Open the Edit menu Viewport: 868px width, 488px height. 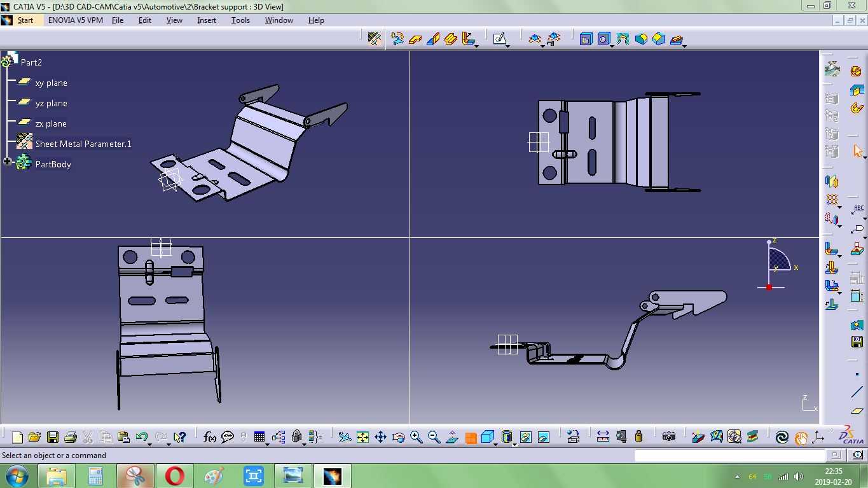[x=145, y=20]
